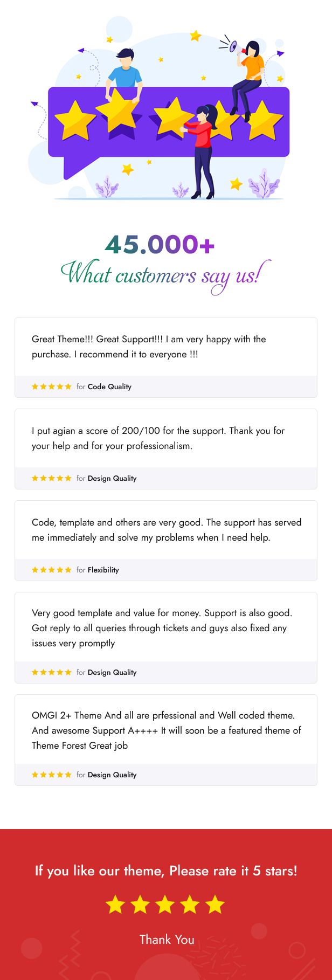Click the "Thank You" text
This screenshot has height=980, width=332.
pos(167,940)
